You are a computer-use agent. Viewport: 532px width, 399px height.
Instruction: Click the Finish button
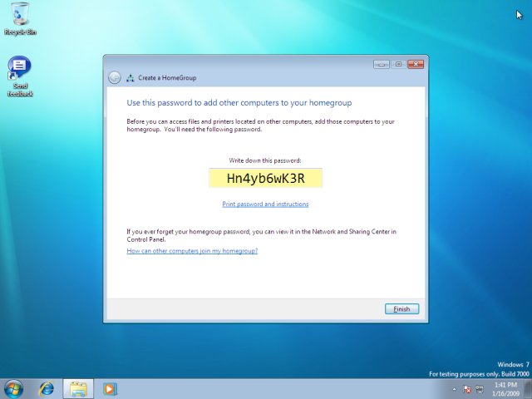[x=401, y=309]
